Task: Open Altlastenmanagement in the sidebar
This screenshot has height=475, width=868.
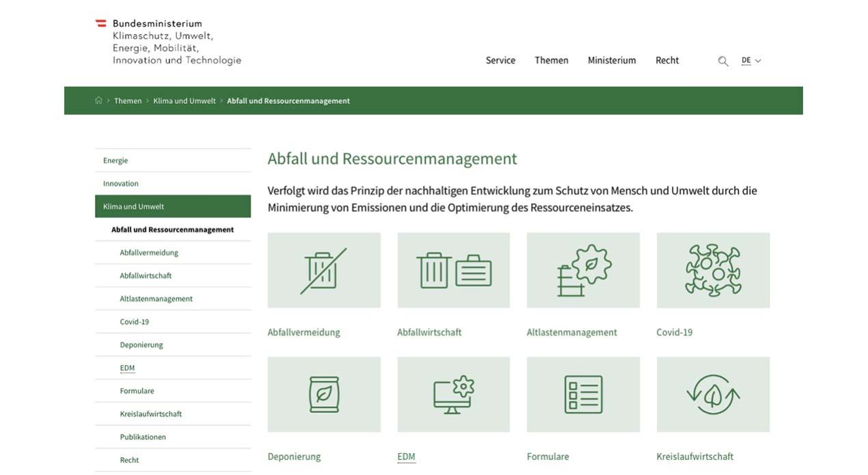Action: pyautogui.click(x=173, y=299)
